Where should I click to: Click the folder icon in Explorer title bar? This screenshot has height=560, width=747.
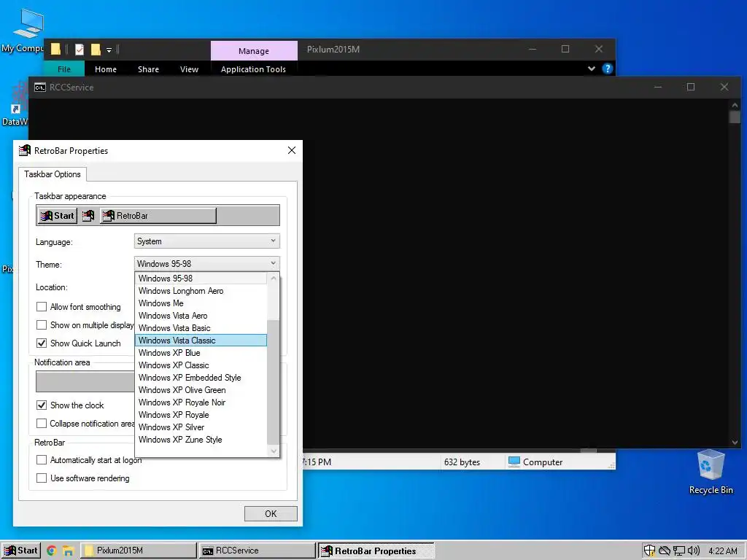55,49
